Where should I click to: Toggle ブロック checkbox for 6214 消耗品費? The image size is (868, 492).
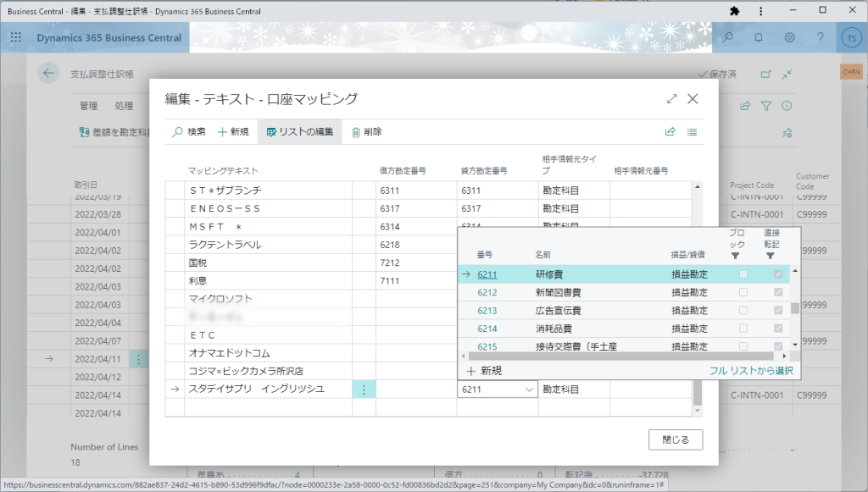tap(743, 329)
